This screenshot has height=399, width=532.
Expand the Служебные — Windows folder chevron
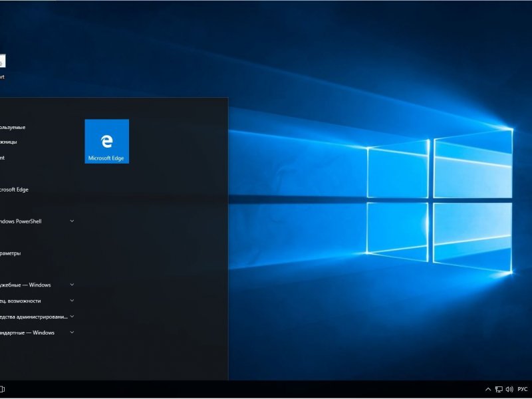72,285
